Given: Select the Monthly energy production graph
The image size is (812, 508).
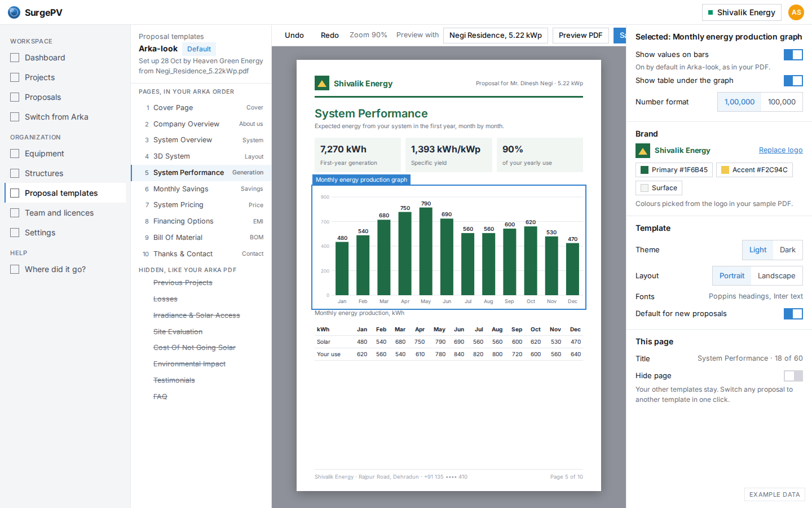Looking at the screenshot, I should point(449,247).
